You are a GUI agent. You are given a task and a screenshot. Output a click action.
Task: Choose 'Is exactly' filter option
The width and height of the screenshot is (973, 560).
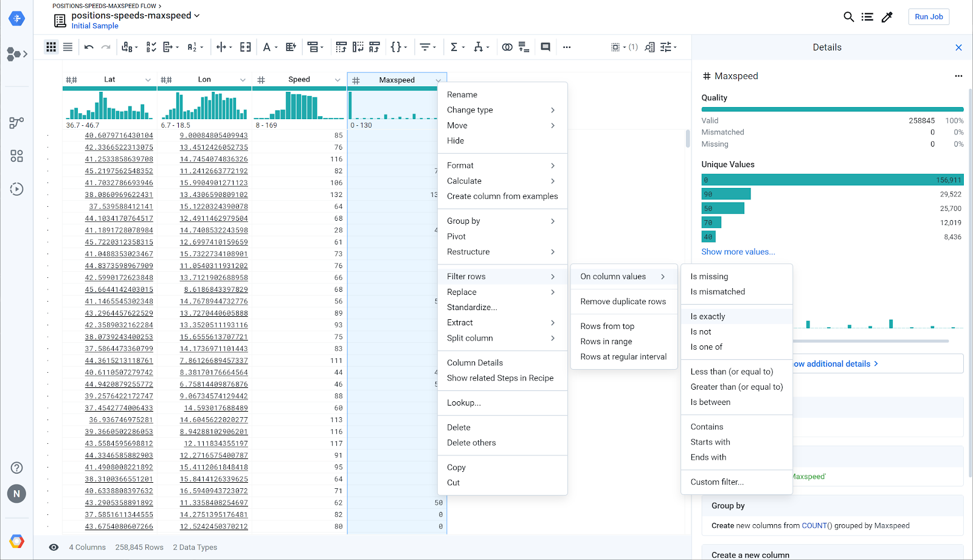pos(736,317)
